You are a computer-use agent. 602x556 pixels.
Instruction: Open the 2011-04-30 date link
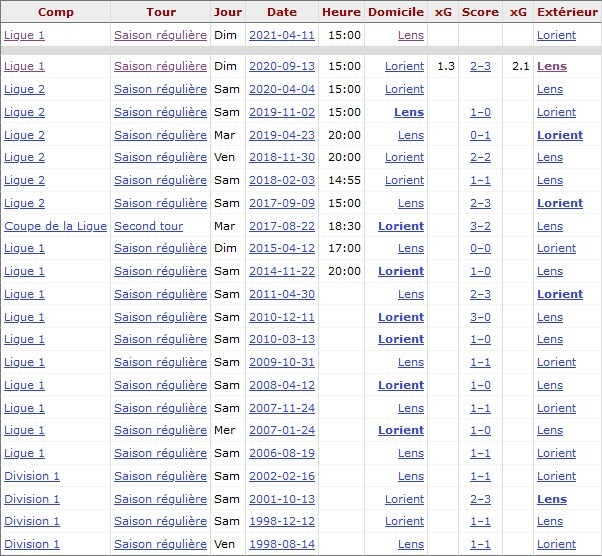[x=282, y=295]
